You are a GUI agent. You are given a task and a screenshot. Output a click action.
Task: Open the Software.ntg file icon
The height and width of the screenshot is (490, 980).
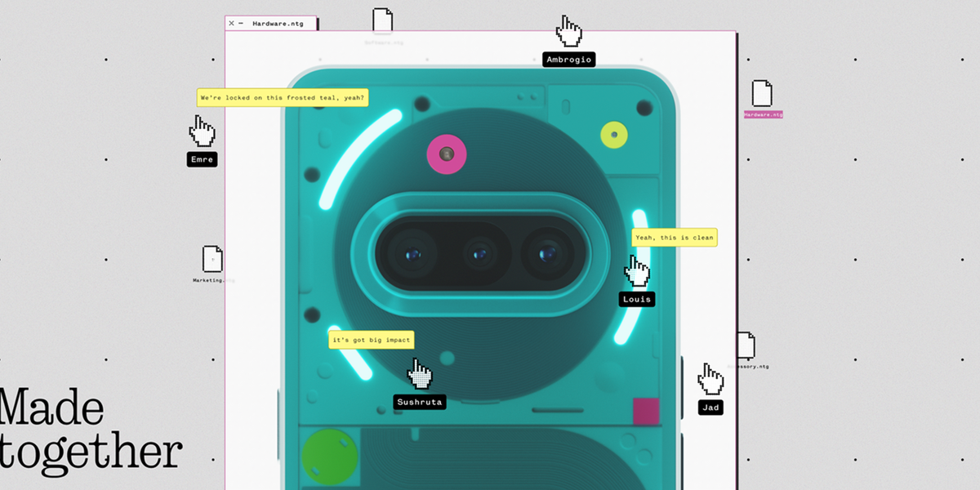tap(382, 21)
